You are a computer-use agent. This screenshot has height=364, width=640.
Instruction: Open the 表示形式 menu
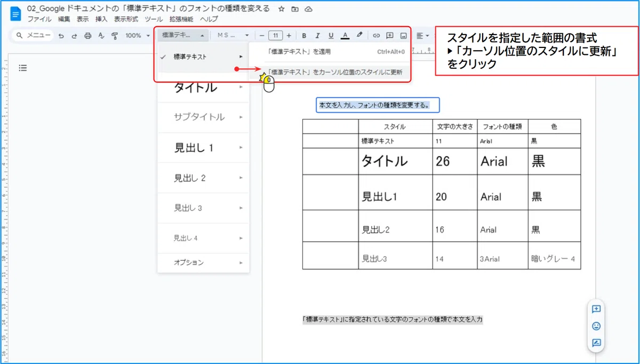click(x=126, y=19)
